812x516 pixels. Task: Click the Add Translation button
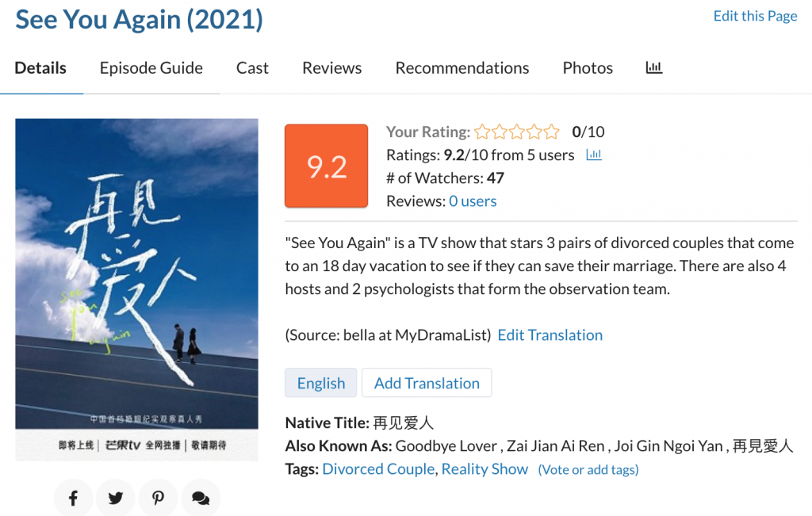(427, 383)
